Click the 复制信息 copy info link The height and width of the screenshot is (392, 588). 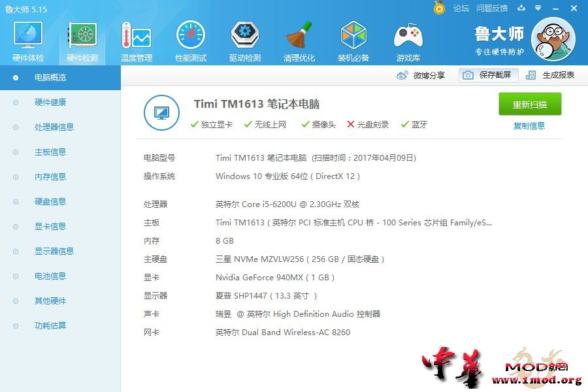pyautogui.click(x=529, y=125)
